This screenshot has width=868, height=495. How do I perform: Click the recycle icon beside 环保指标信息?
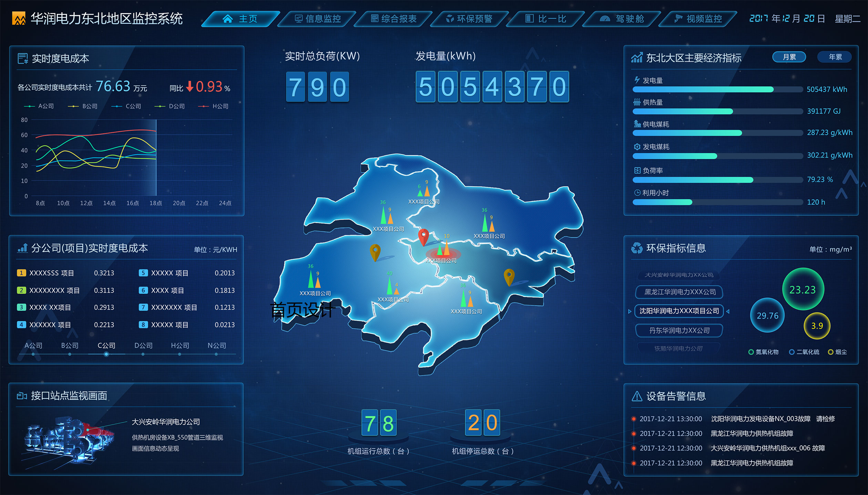pyautogui.click(x=637, y=248)
